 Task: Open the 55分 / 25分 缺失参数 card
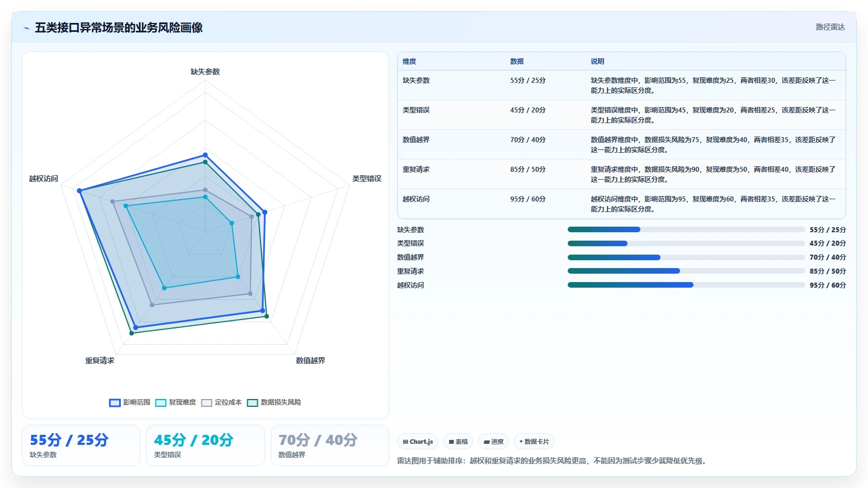[81, 445]
